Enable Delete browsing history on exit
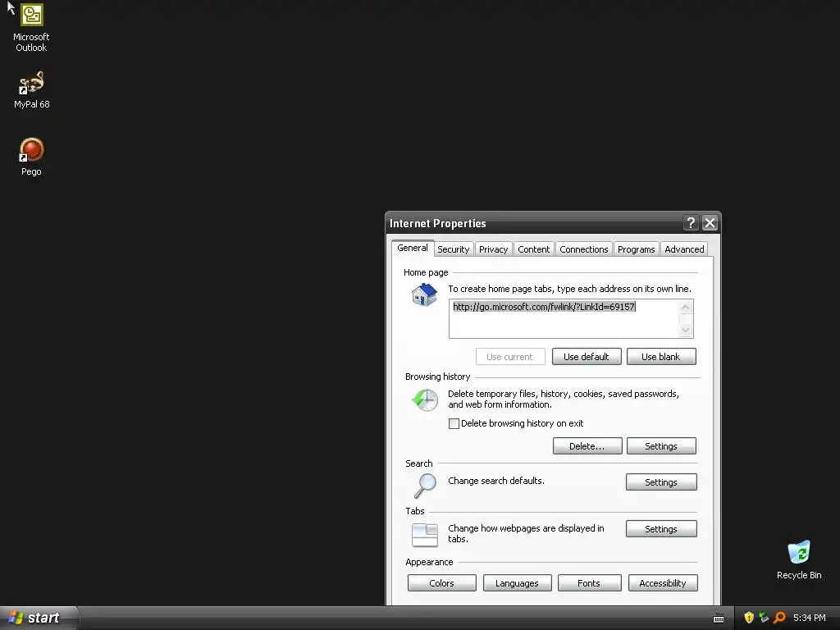Screen dimensions: 840x630 (454, 424)
